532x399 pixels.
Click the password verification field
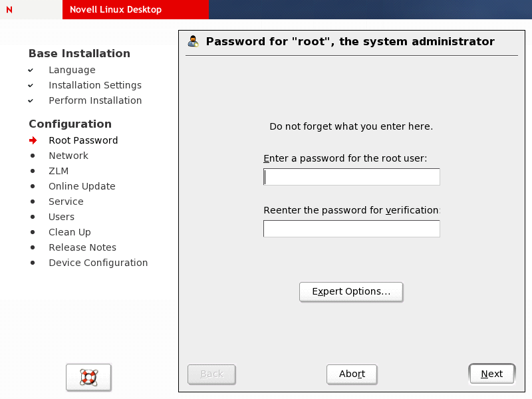[352, 229]
